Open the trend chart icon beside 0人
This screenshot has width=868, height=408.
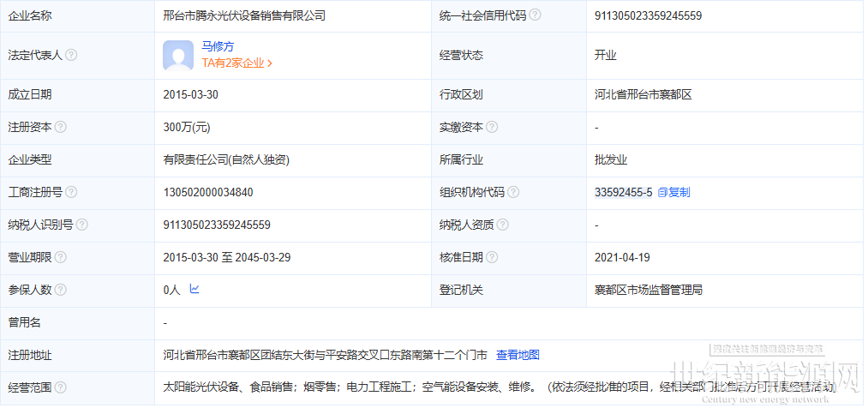195,290
